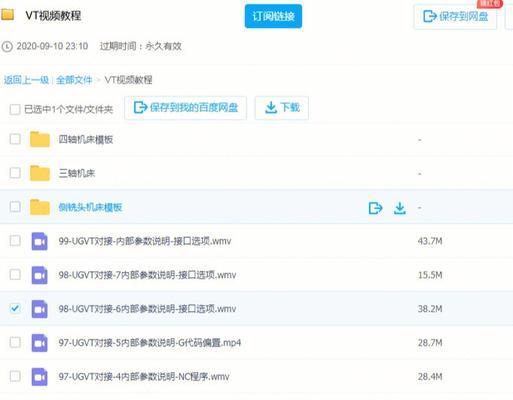
Task: Toggle the select-all checkbox beside 已选中1个文件
Action: (x=15, y=109)
